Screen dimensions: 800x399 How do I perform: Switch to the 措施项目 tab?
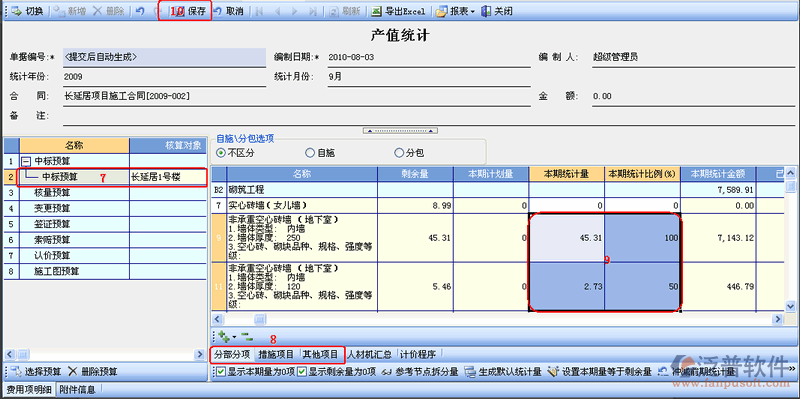pyautogui.click(x=276, y=354)
